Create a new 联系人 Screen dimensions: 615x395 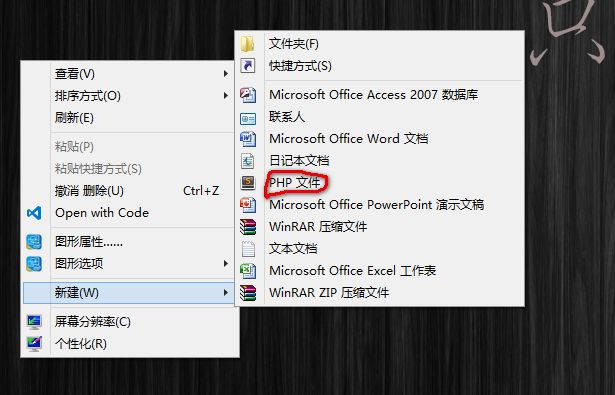(x=380, y=117)
